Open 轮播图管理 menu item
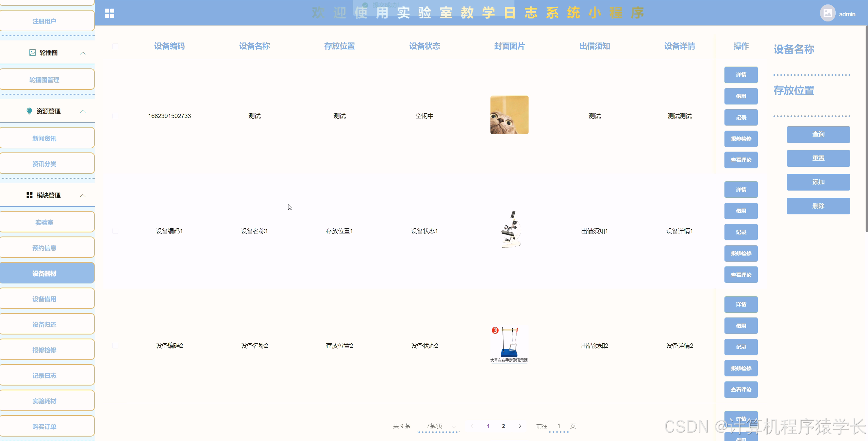The width and height of the screenshot is (868, 441). click(x=47, y=80)
